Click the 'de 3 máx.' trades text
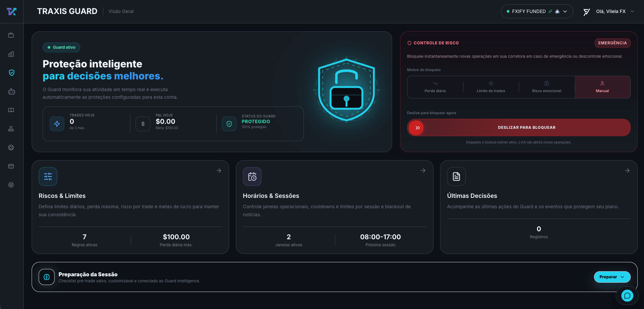The image size is (644, 309). (77, 128)
